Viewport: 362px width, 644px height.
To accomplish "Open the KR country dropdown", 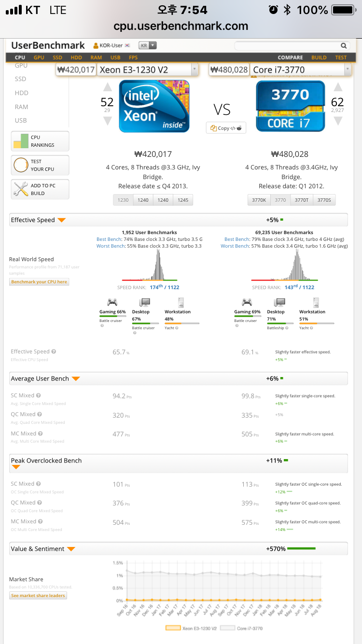I will coord(147,45).
